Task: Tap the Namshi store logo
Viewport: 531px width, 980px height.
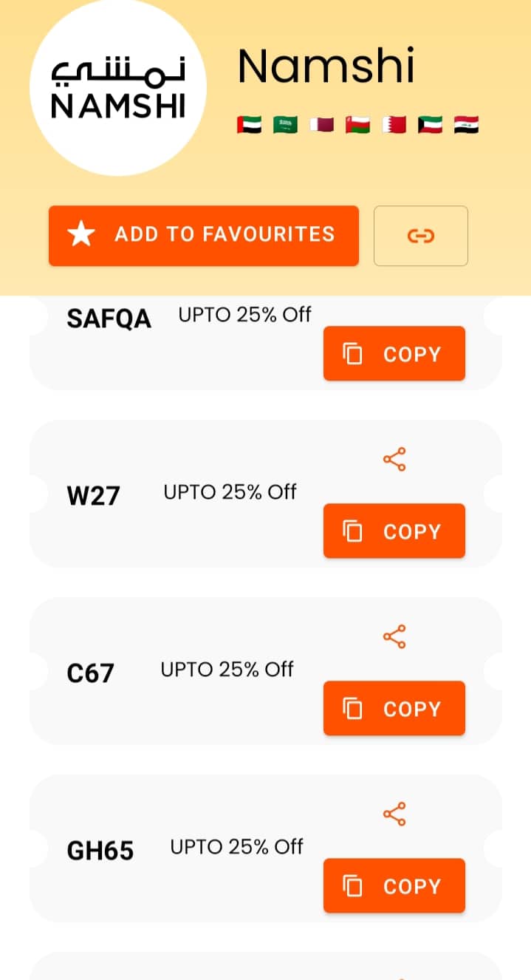Action: [118, 88]
